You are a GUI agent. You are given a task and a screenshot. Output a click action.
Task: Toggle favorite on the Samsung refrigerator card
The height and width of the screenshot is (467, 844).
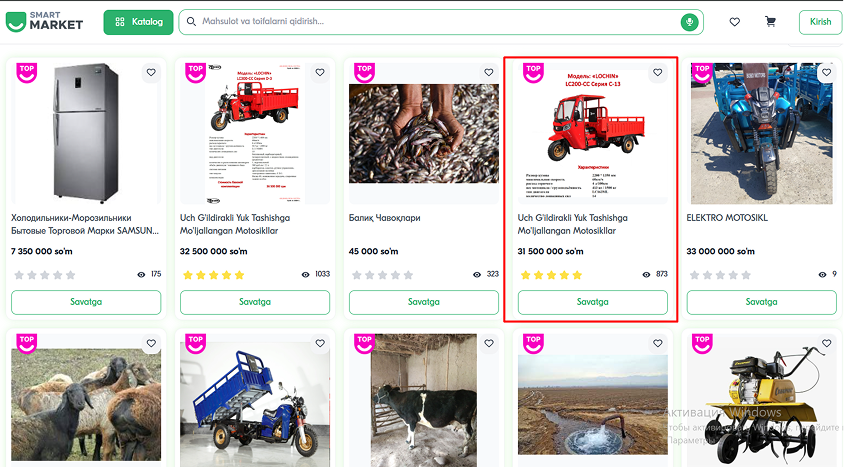tap(150, 72)
